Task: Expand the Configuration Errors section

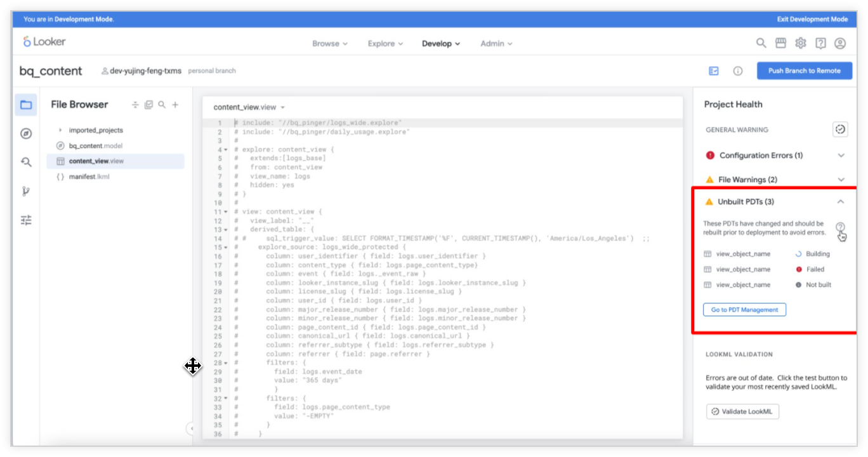Action: coord(841,156)
